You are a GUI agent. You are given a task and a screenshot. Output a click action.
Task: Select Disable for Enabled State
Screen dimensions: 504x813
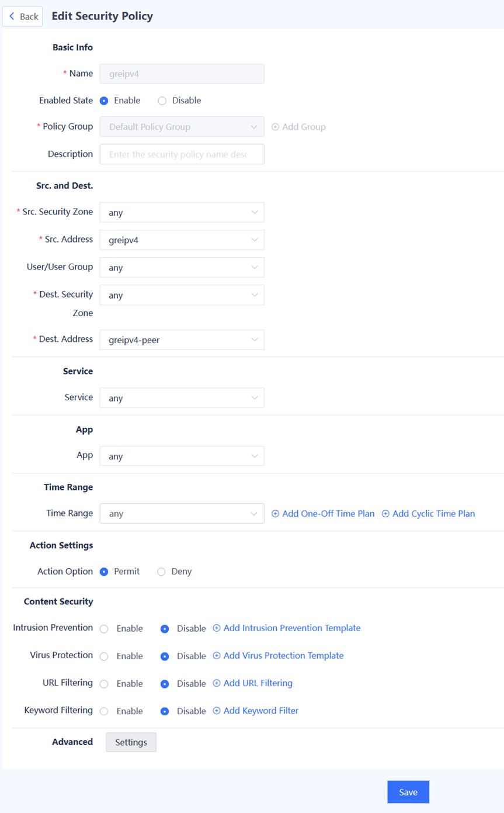162,101
